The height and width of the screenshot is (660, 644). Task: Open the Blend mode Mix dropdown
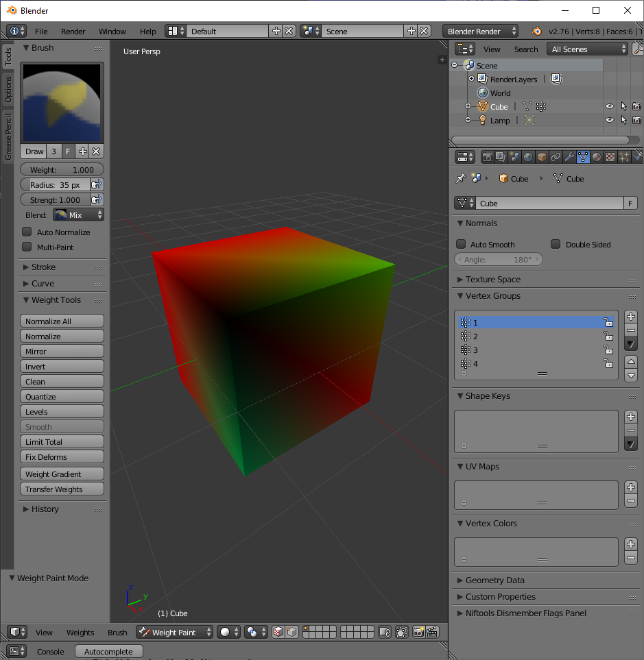click(78, 215)
